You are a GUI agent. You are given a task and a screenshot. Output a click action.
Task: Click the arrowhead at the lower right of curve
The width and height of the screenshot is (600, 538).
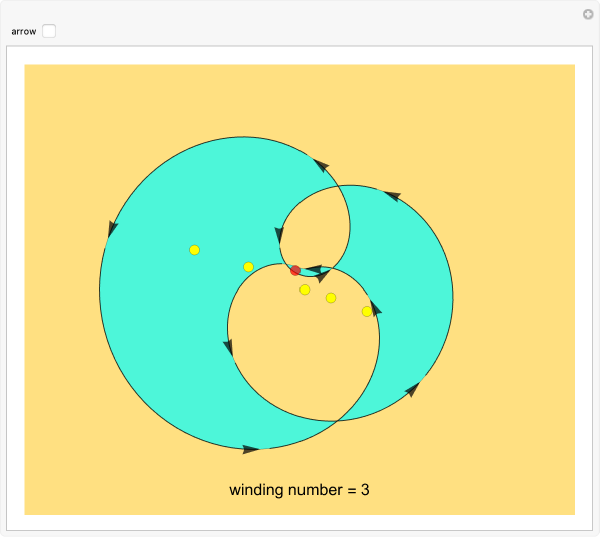(412, 390)
